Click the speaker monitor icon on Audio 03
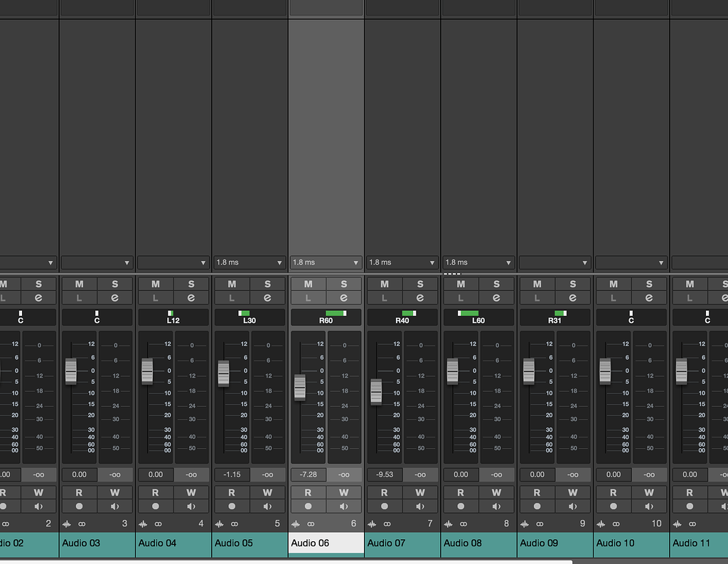Image resolution: width=728 pixels, height=564 pixels. tap(114, 506)
